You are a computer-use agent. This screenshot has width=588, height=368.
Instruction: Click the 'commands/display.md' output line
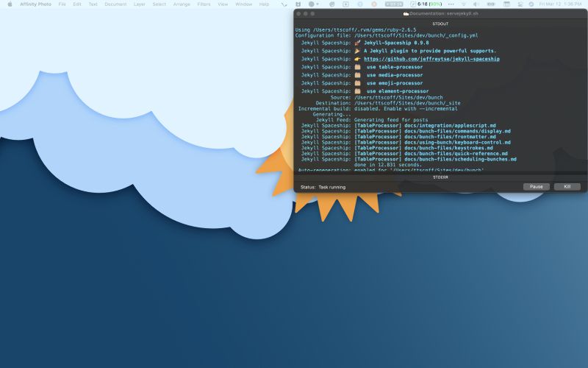(x=406, y=131)
